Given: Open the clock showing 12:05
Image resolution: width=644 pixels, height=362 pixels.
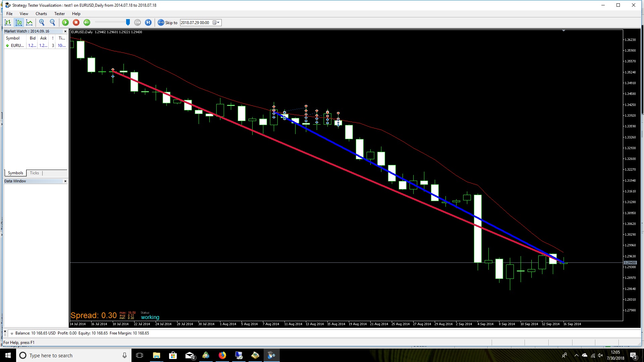Looking at the screenshot, I should pyautogui.click(x=615, y=355).
